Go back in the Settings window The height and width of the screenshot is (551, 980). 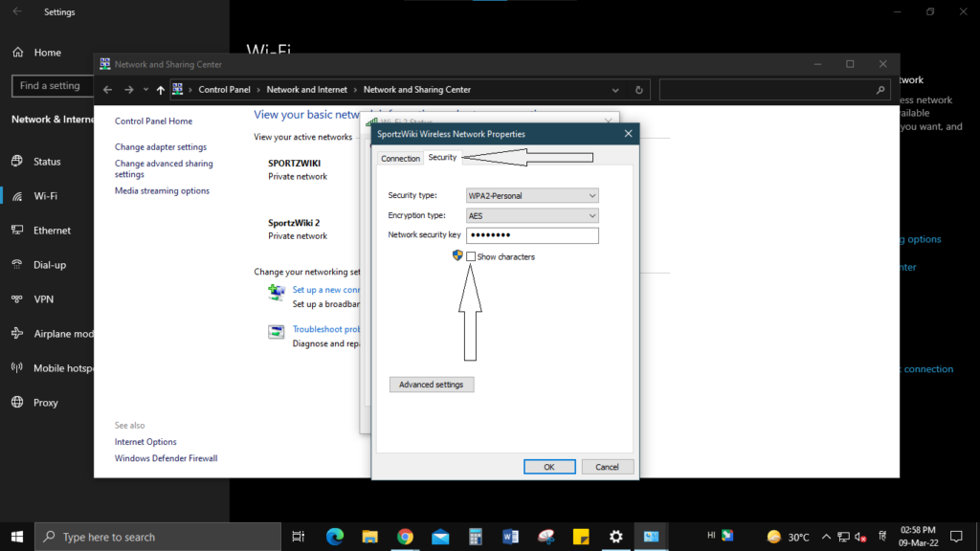pos(17,11)
